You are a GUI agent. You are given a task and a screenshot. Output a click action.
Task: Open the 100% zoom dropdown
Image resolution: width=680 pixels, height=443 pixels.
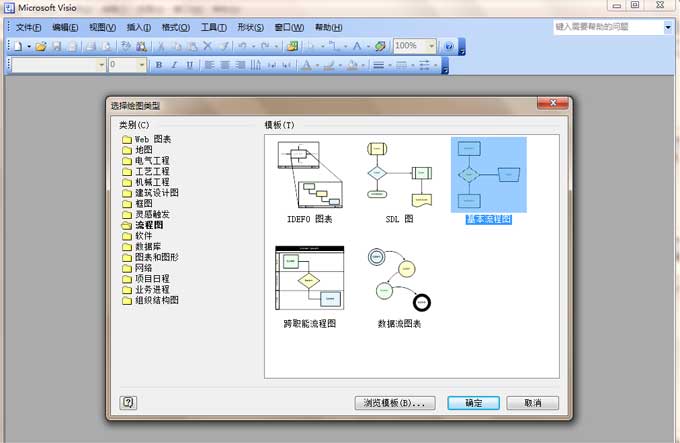(431, 46)
